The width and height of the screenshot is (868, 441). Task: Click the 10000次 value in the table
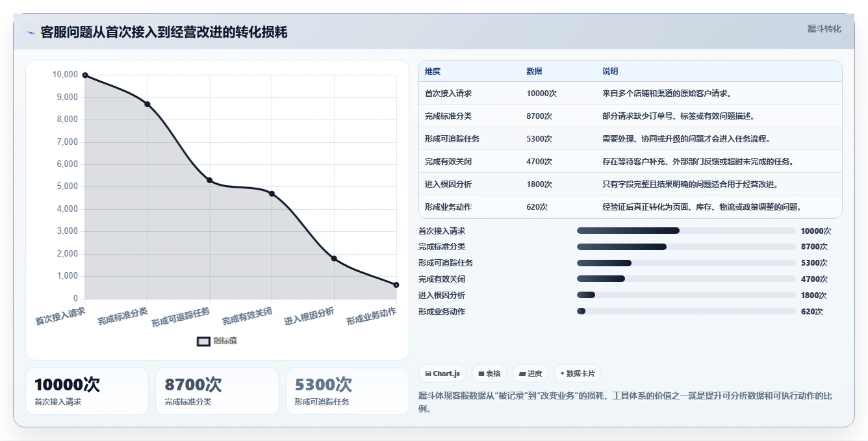click(x=541, y=94)
